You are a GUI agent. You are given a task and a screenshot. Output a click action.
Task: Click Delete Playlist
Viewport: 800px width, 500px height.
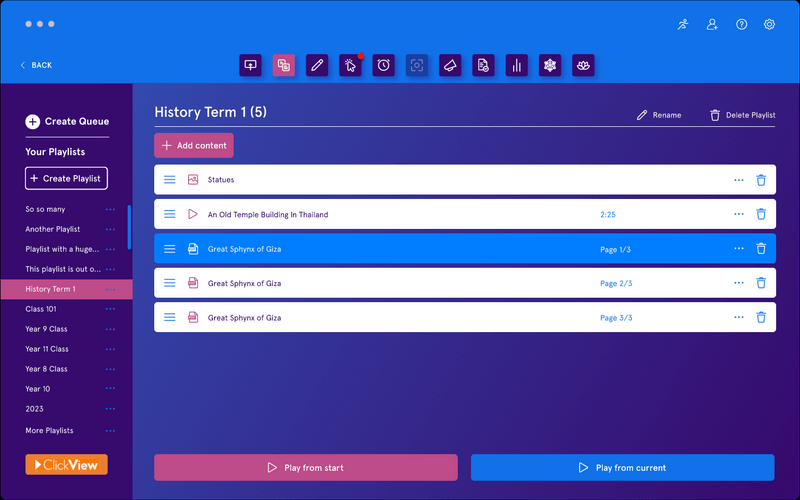click(742, 115)
